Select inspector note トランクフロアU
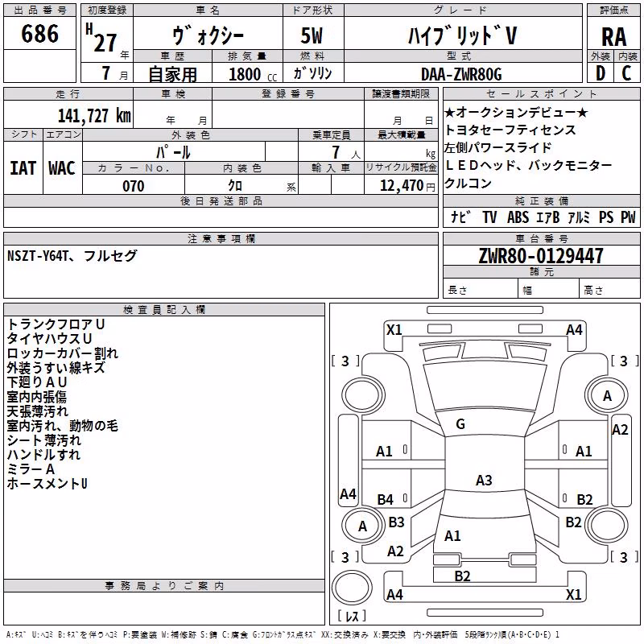This screenshot has height=644, width=644. pos(56,324)
